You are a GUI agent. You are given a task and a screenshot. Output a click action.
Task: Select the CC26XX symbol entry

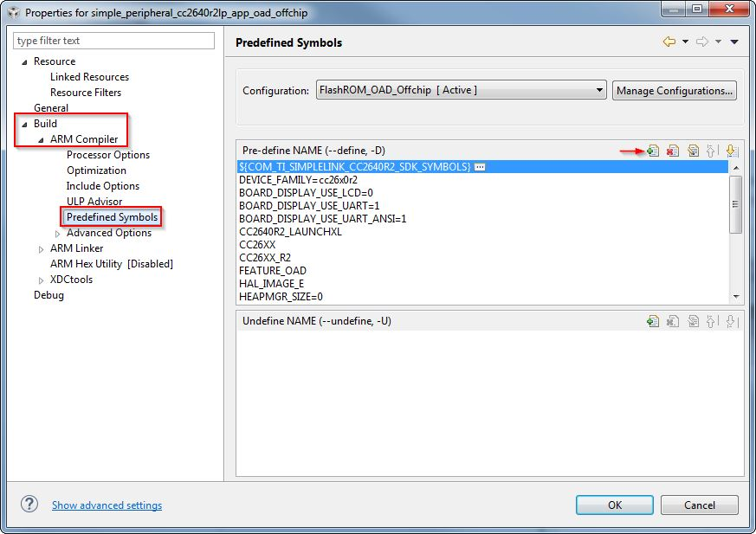tap(482, 245)
